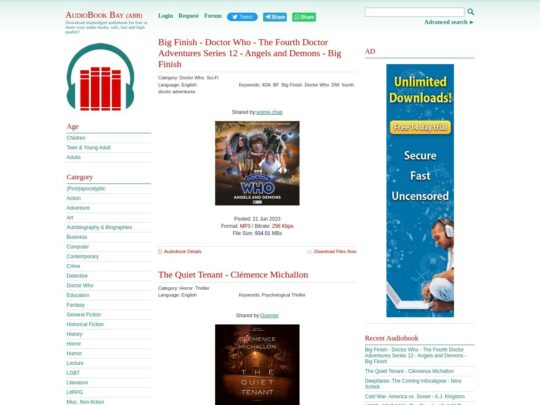Screen dimensions: 540x405
Task: Click the search magnifier icon
Action: tap(470, 12)
